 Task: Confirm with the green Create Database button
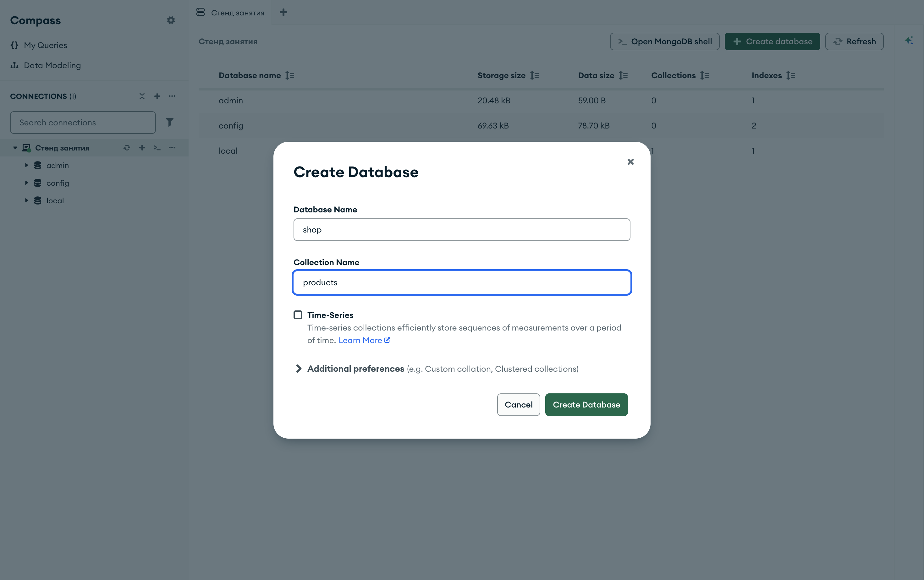586,405
